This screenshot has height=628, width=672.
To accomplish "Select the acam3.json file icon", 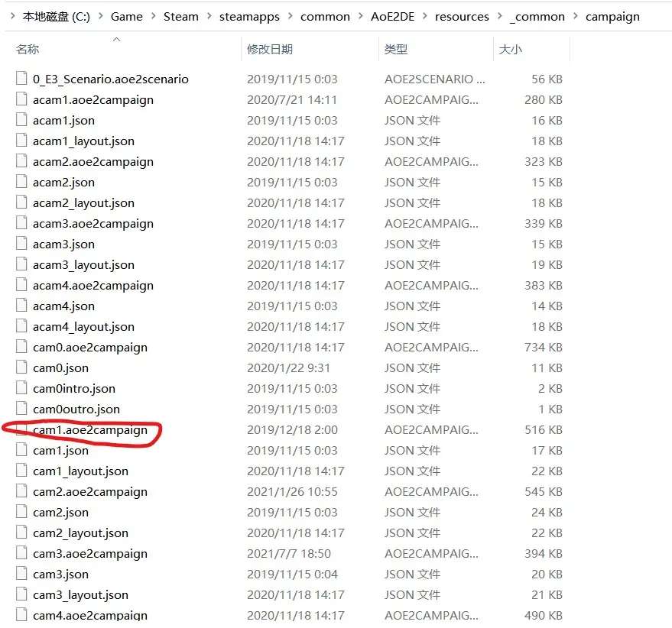I will pyautogui.click(x=21, y=244).
